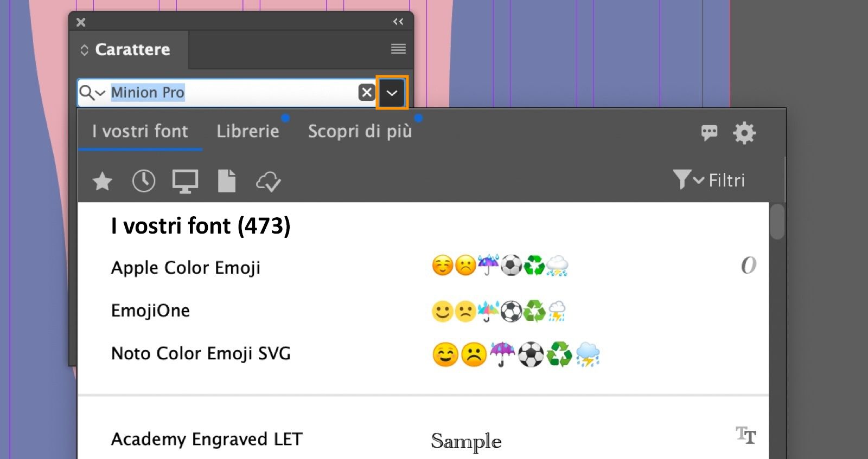Click the font list scrollbar thumb
Image resolution: width=868 pixels, height=459 pixels.
(777, 221)
